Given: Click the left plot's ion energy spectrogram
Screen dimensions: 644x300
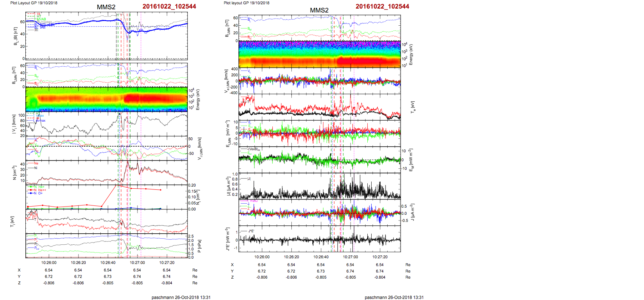Looking at the screenshot, I should pos(106,99).
